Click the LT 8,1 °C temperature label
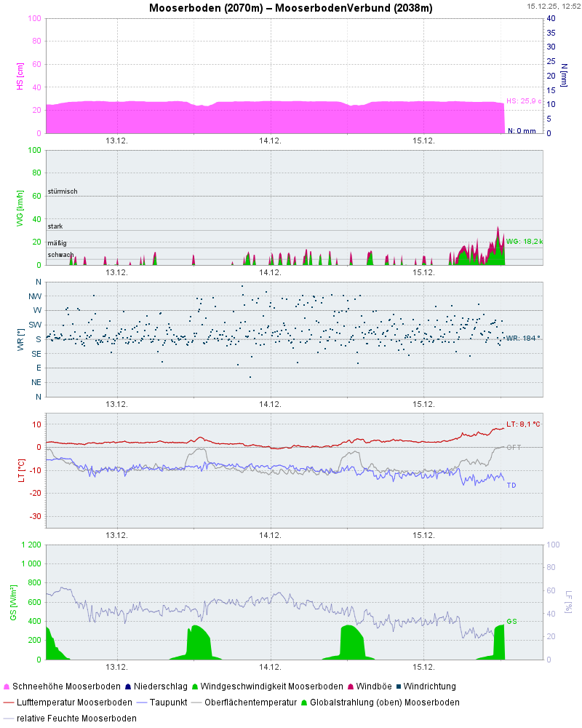Screen dimensions: 582x728 [x=524, y=424]
